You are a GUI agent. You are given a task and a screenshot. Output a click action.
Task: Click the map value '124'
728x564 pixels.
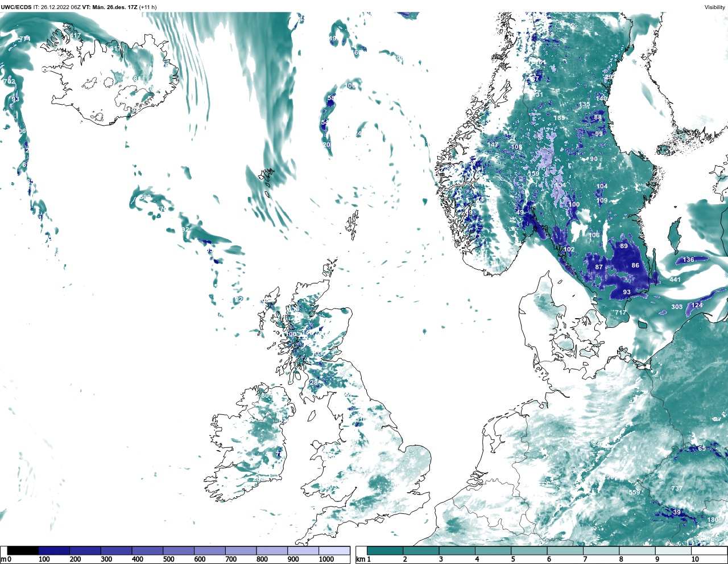coord(697,305)
